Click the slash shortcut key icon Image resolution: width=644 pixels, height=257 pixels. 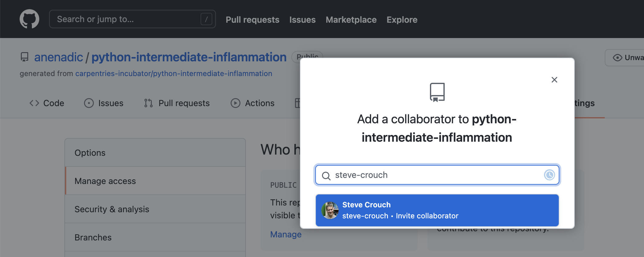[x=206, y=19]
